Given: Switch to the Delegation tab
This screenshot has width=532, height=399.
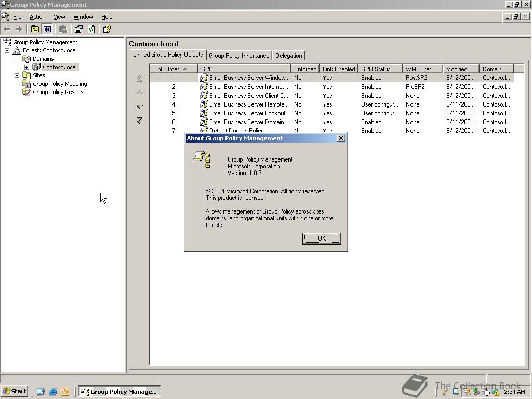Looking at the screenshot, I should click(289, 55).
